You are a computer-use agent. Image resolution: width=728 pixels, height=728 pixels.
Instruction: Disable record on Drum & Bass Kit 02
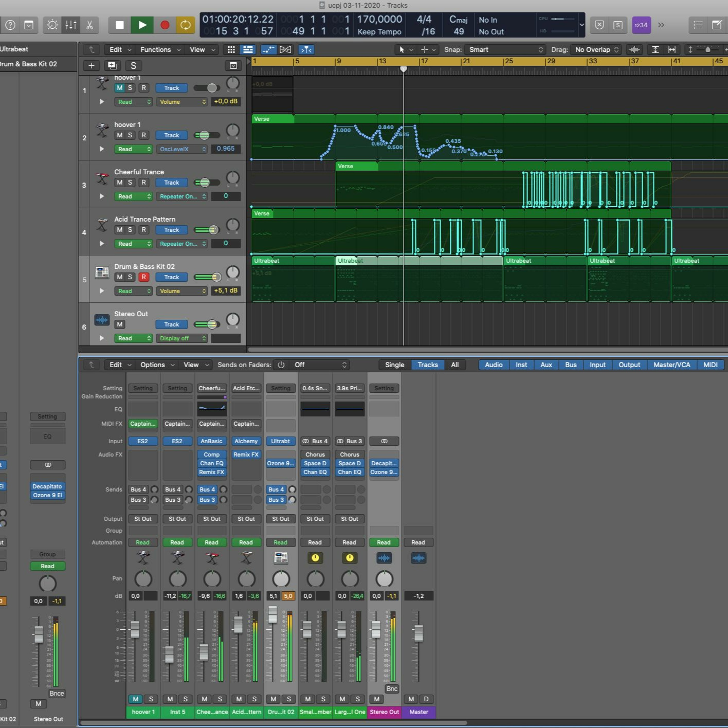144,277
